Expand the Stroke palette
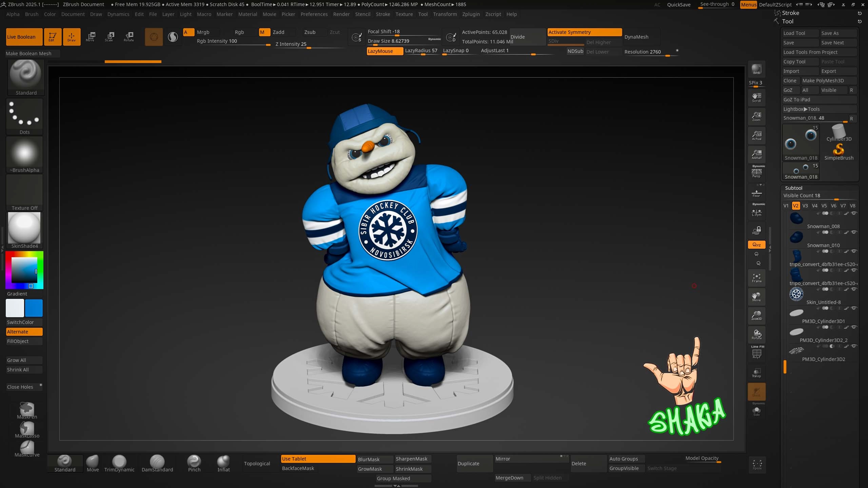The width and height of the screenshot is (868, 488). click(790, 13)
